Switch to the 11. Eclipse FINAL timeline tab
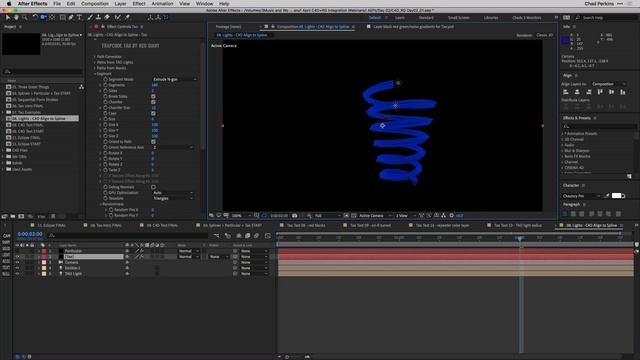Image resolution: width=640 pixels, height=360 pixels. click(51, 225)
